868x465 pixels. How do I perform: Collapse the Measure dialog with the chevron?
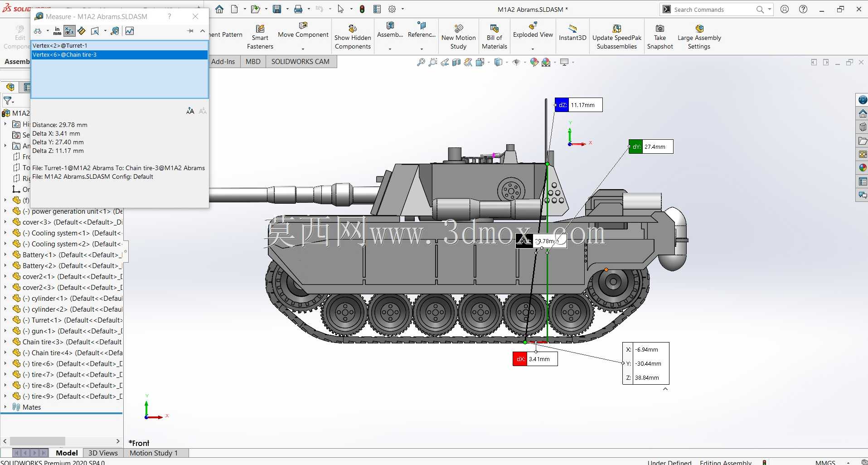[203, 31]
